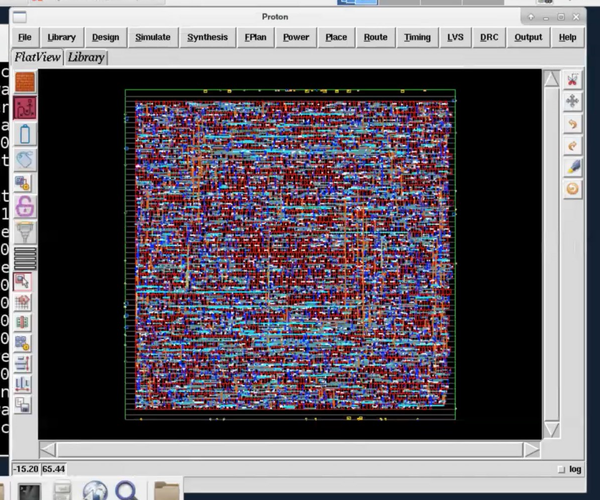Click the scissors cut icon

pos(573,80)
